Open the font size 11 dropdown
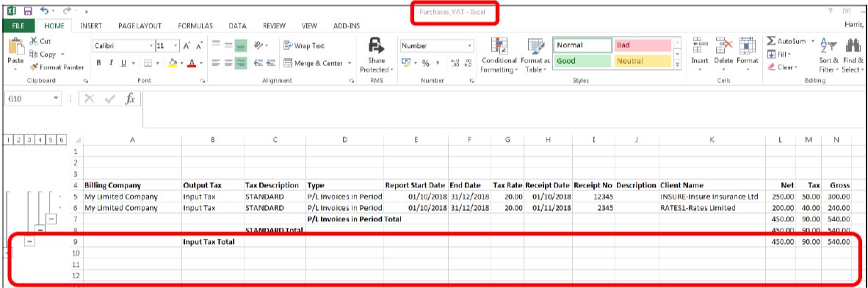Image resolution: width=868 pixels, height=288 pixels. [x=176, y=46]
